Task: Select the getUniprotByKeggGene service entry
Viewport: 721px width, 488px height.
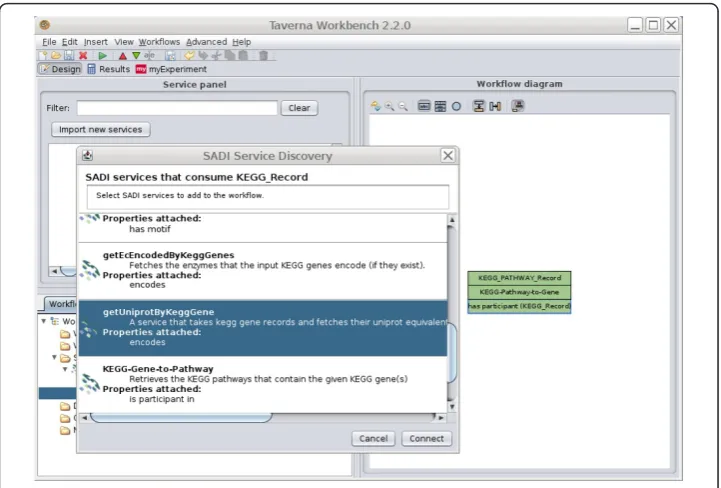Action: click(263, 327)
